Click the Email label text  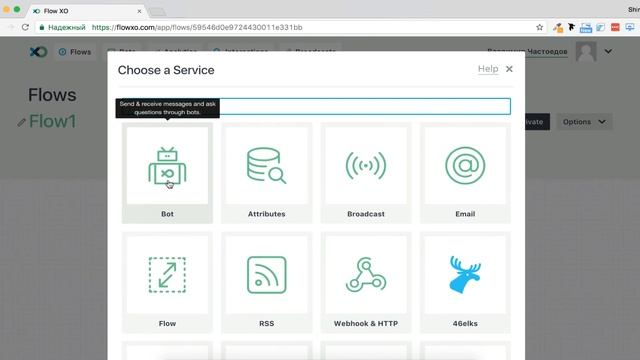(x=465, y=214)
